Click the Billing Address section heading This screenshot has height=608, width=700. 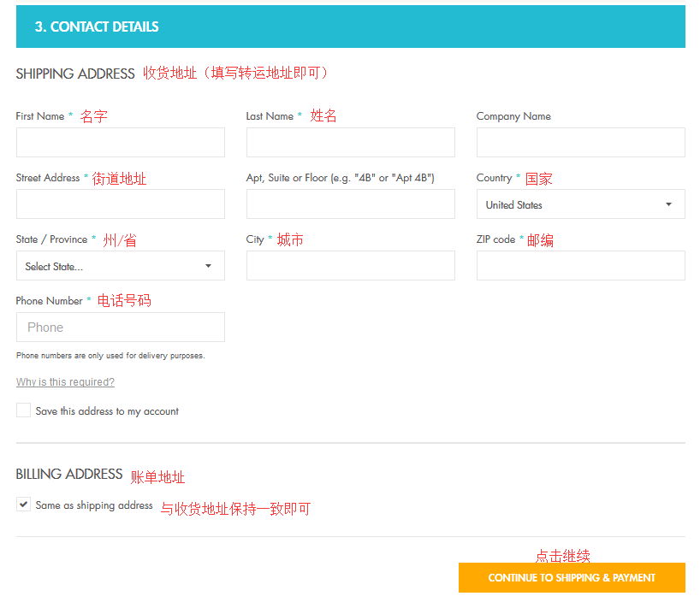[69, 475]
